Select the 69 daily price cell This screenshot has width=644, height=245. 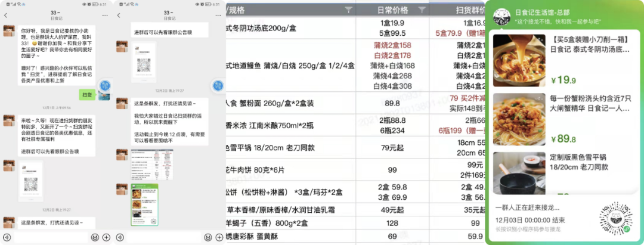tap(392, 237)
